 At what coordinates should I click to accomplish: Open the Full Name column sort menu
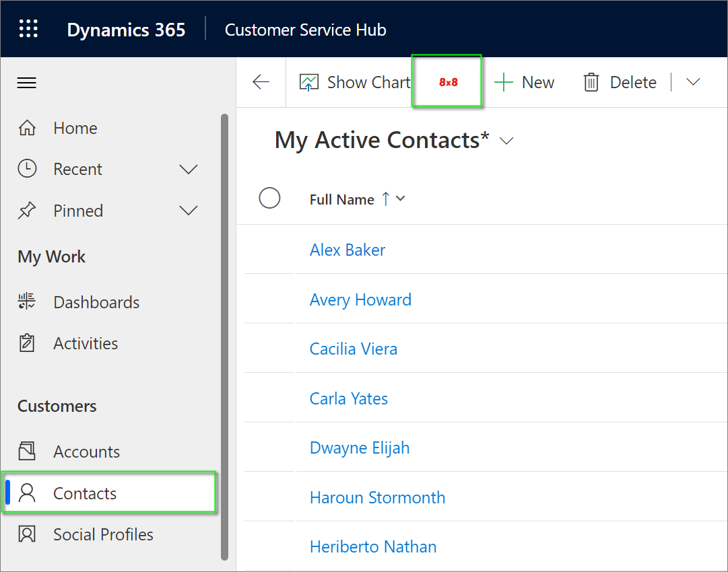(401, 199)
